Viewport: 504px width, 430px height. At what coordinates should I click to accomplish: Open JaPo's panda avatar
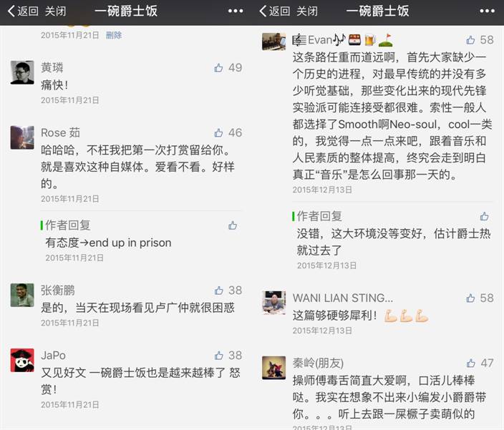tap(22, 360)
